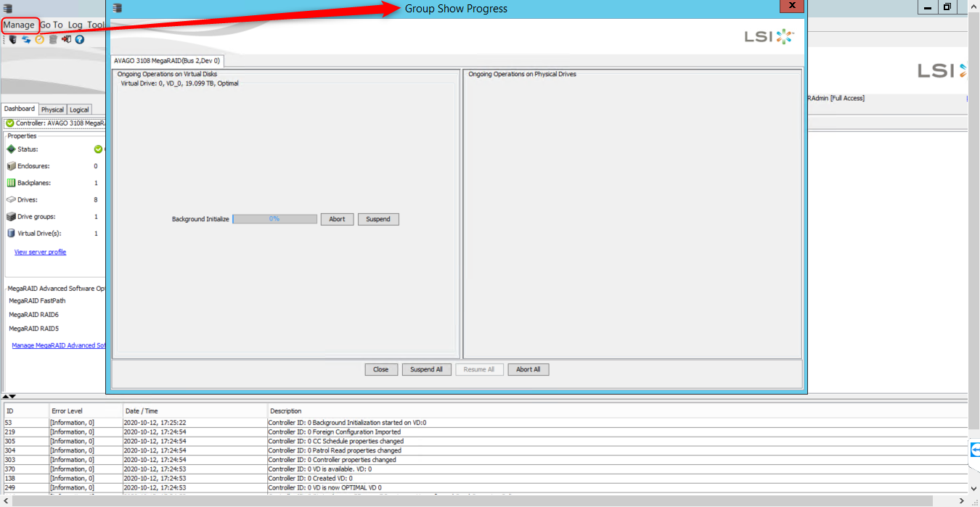
Task: Click Virtual Drive 0 VD_0 19.099 TB label
Action: [x=179, y=83]
